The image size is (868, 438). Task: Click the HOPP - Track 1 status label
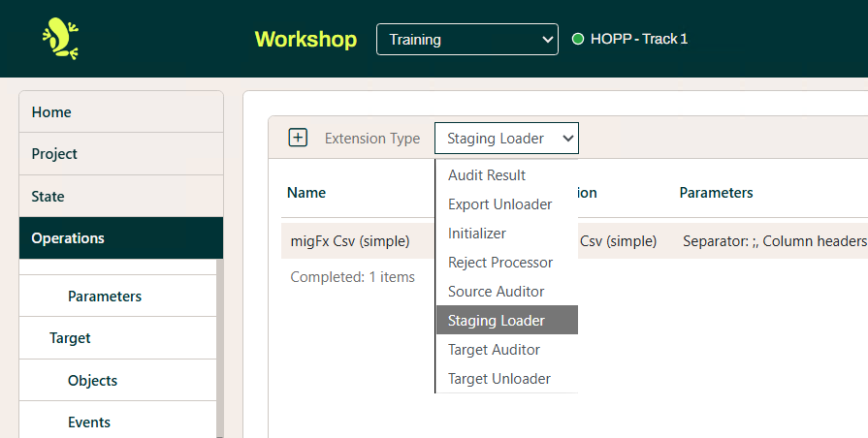coord(639,39)
